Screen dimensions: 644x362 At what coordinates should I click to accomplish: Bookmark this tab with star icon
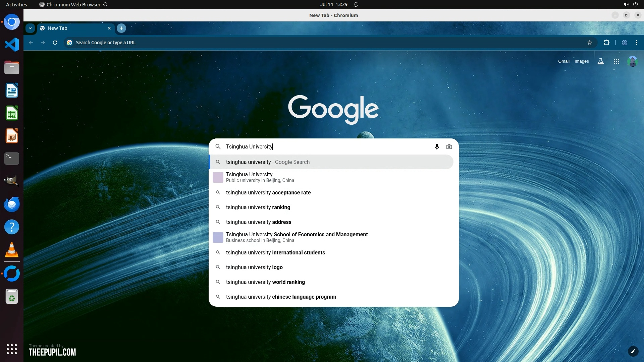590,43
